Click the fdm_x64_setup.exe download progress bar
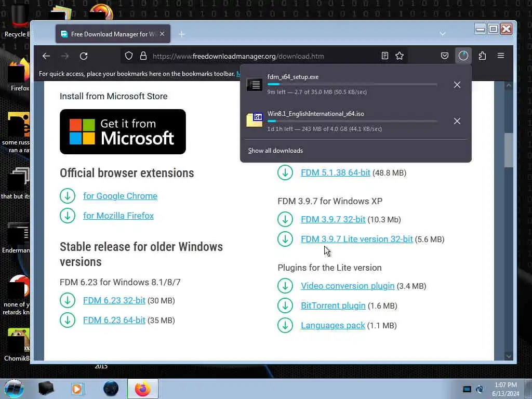 click(x=352, y=84)
